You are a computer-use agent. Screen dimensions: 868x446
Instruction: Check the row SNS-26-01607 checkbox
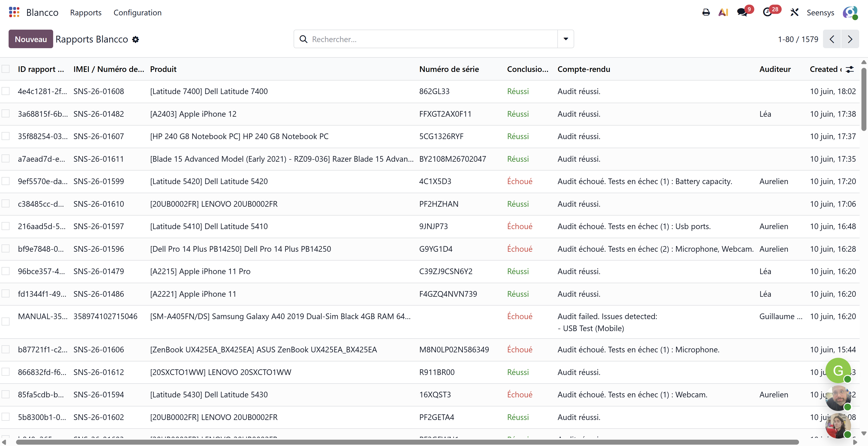pyautogui.click(x=6, y=136)
